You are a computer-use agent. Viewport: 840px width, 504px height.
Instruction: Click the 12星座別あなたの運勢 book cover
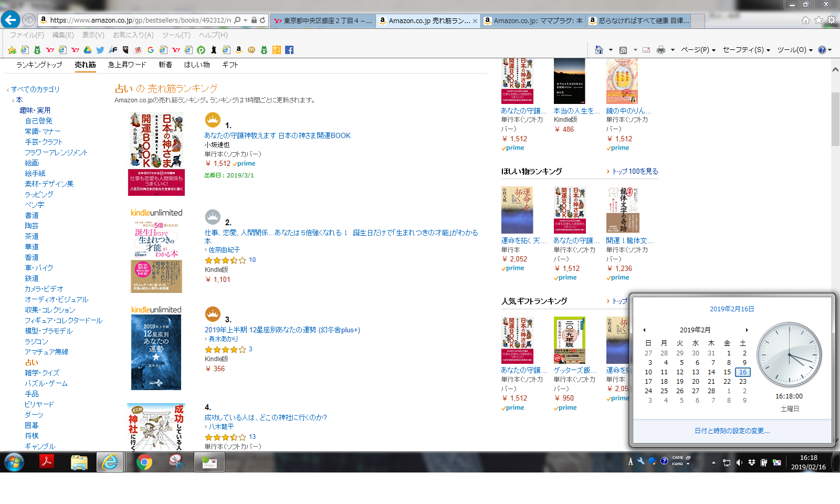(x=156, y=352)
